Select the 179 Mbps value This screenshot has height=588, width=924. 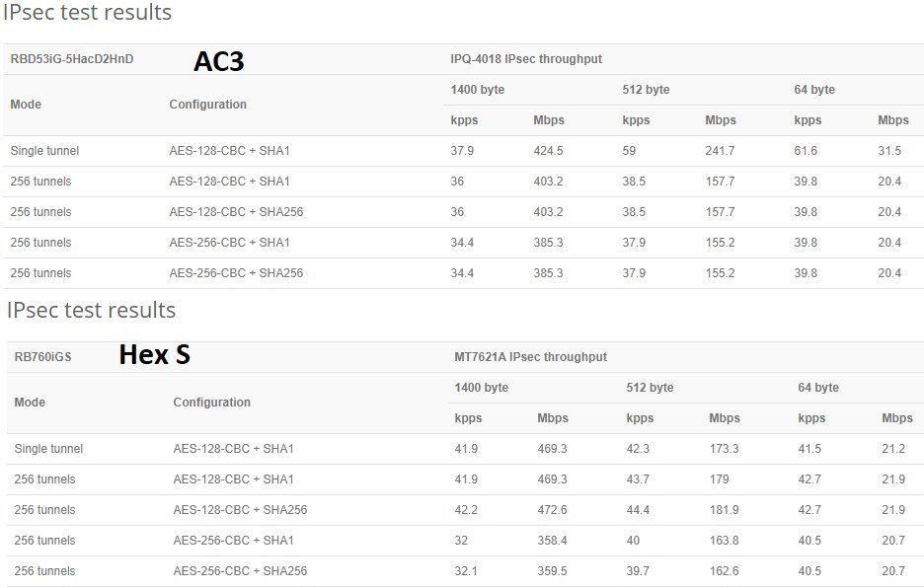pyautogui.click(x=719, y=479)
